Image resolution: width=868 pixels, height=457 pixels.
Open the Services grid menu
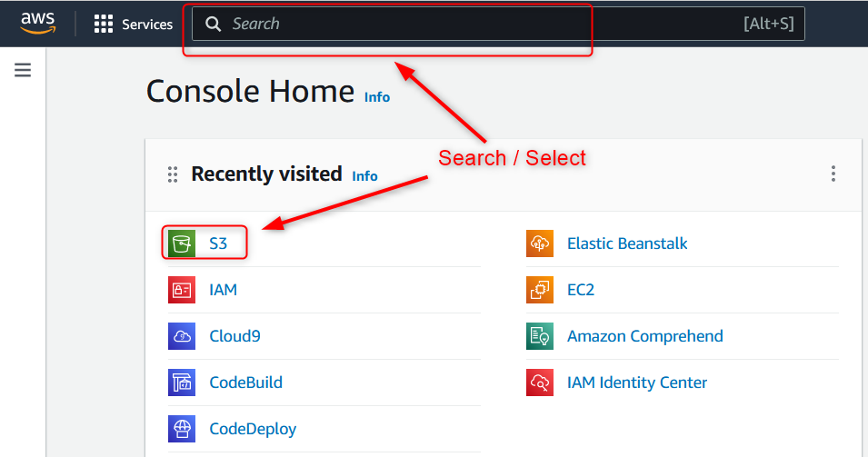(134, 24)
